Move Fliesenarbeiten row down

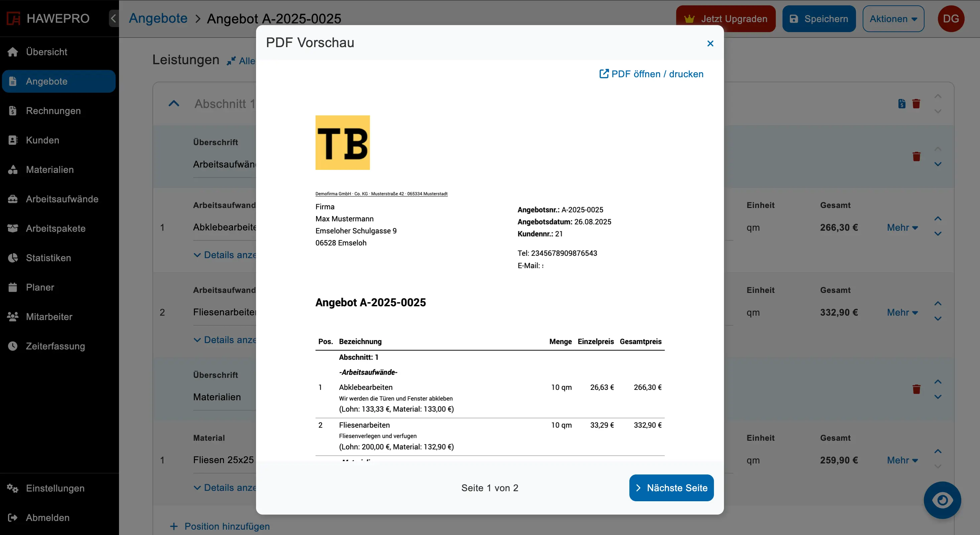pos(938,319)
